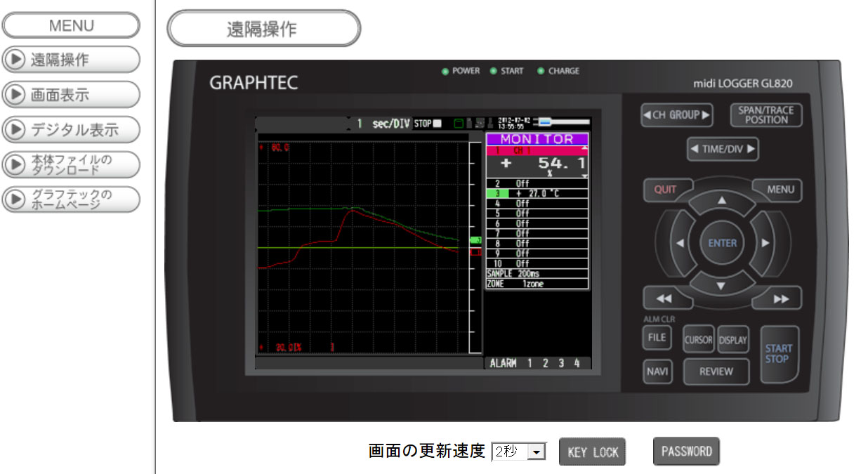This screenshot has width=868, height=474.
Task: Click the play icon beside デジタル表示
Action: tap(14, 129)
